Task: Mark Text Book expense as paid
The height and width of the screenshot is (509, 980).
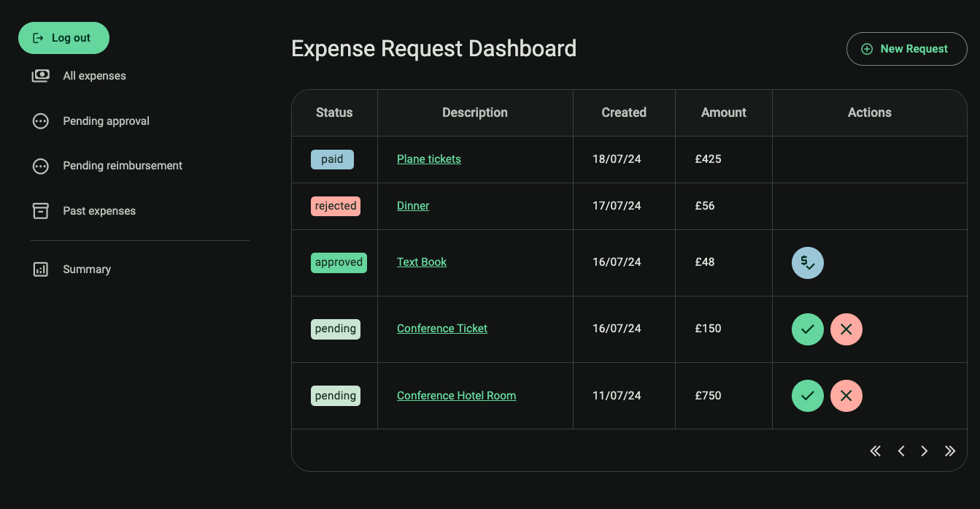Action: coord(807,263)
